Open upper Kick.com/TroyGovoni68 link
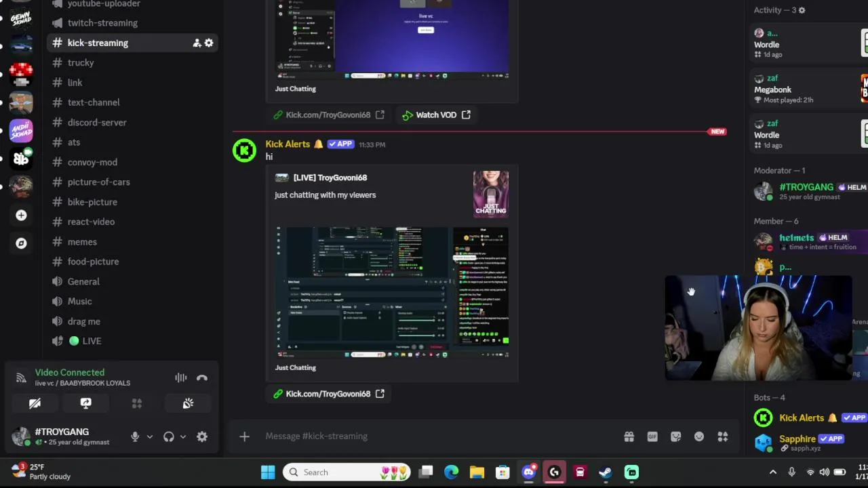Image resolution: width=868 pixels, height=488 pixels. [328, 115]
